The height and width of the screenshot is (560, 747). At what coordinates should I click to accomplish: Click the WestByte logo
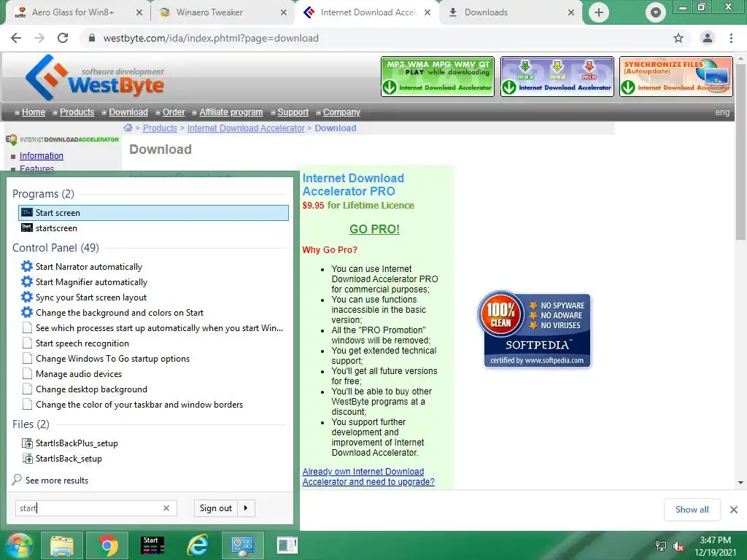pyautogui.click(x=94, y=77)
